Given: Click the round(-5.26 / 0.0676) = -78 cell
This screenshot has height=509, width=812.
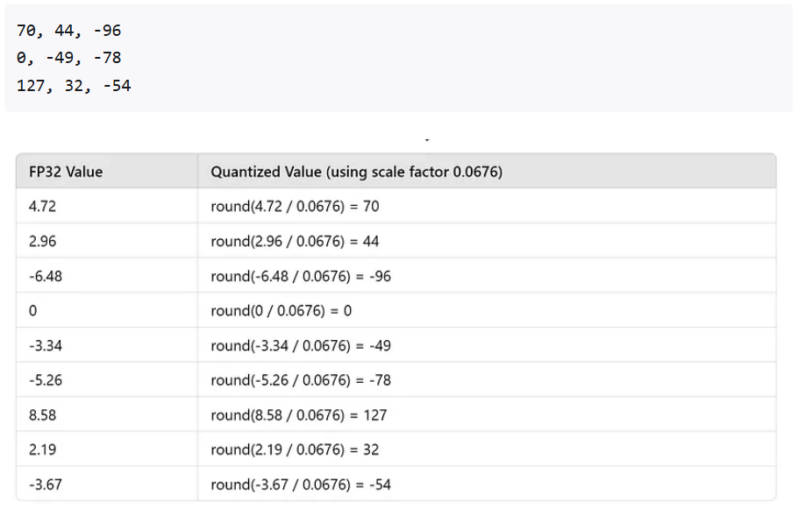Looking at the screenshot, I should (x=487, y=379).
